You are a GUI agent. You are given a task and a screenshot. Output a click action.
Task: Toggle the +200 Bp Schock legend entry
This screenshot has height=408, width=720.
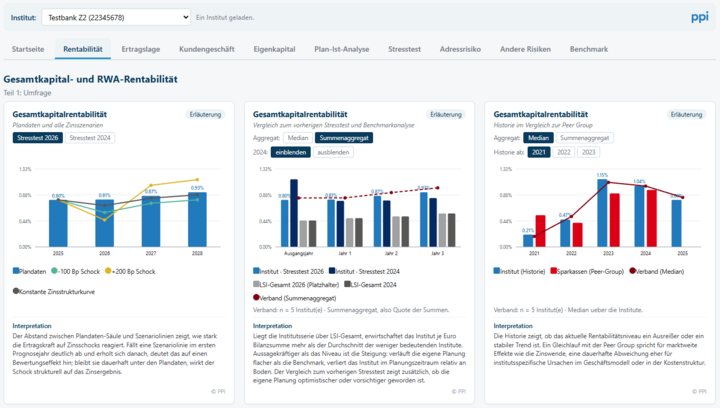(130, 271)
